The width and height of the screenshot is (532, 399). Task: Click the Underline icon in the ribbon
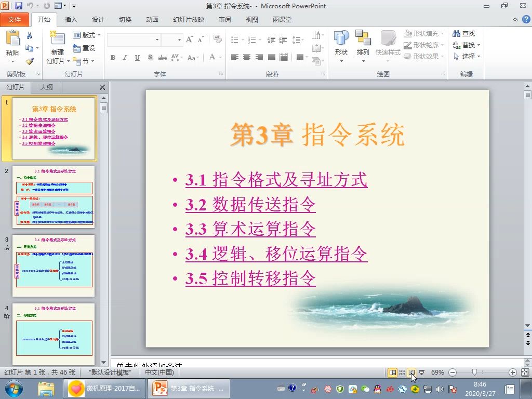coord(137,58)
